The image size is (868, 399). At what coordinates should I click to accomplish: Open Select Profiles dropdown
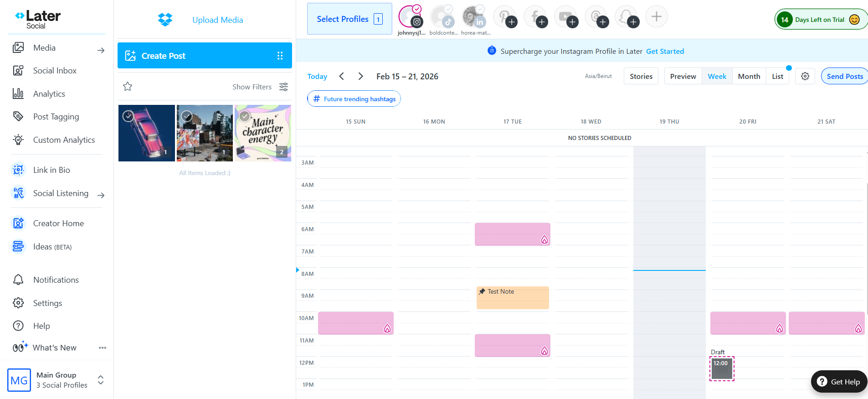(349, 19)
